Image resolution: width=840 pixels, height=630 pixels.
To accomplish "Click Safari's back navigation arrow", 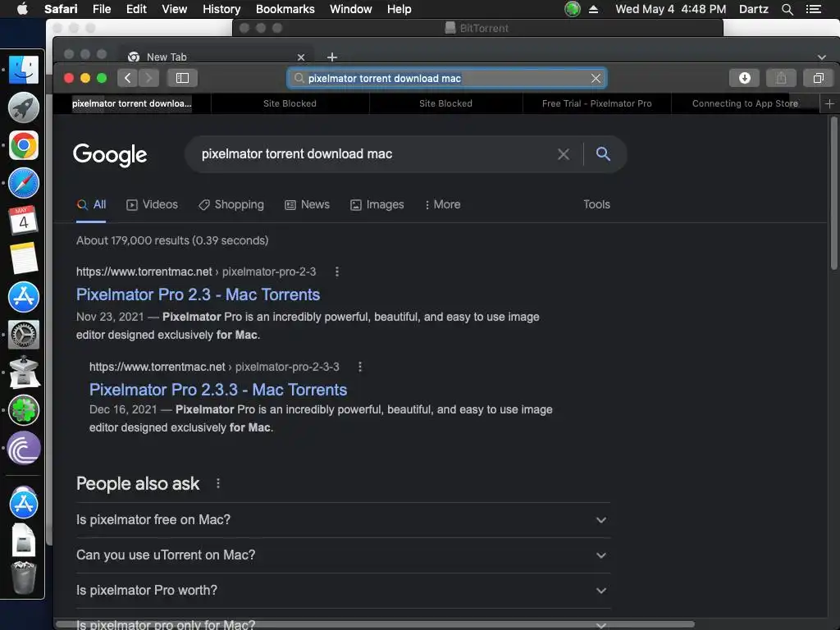I will pyautogui.click(x=127, y=78).
